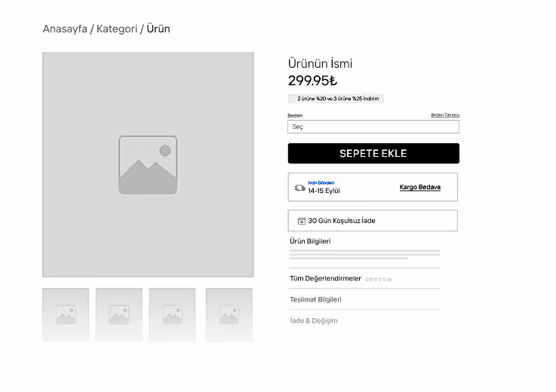Click the discount banner for multiple items
556x392 pixels.
337,99
